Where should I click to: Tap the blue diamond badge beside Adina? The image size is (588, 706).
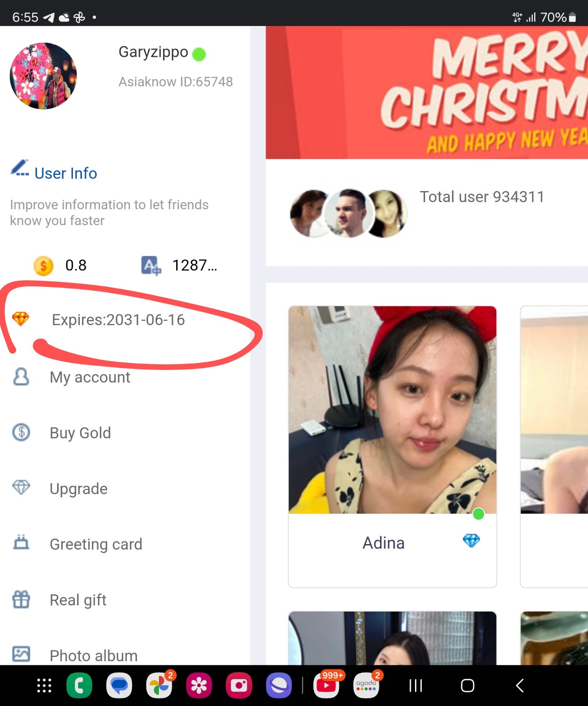pyautogui.click(x=471, y=541)
